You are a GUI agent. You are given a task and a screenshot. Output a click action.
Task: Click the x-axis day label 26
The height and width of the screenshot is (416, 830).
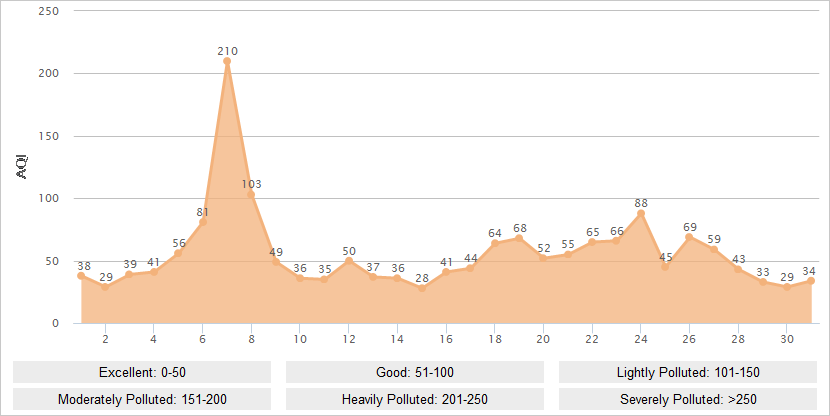tap(689, 339)
